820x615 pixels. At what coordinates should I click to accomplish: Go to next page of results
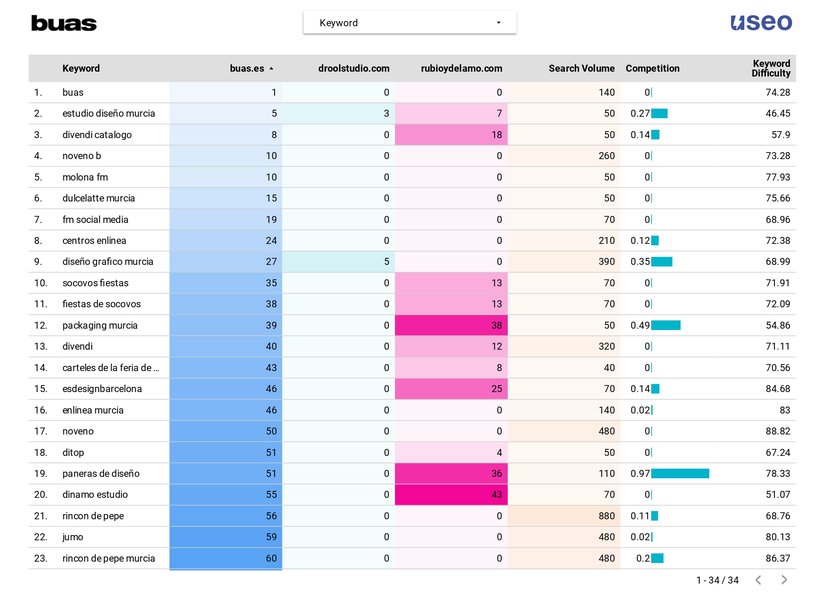point(783,579)
